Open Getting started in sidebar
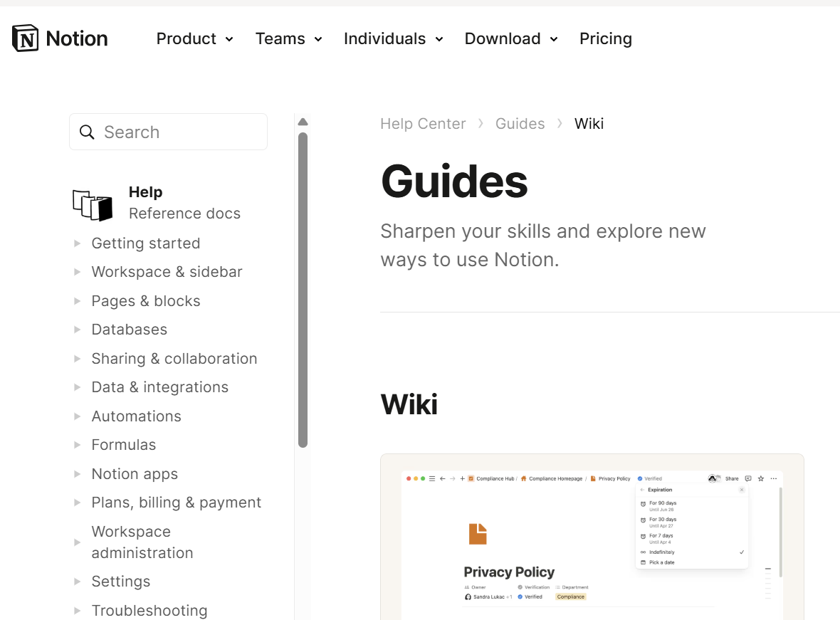This screenshot has height=620, width=840. click(146, 243)
